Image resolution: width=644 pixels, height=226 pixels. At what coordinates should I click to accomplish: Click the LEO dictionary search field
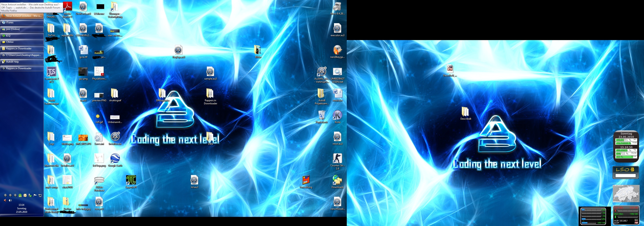tap(625, 176)
